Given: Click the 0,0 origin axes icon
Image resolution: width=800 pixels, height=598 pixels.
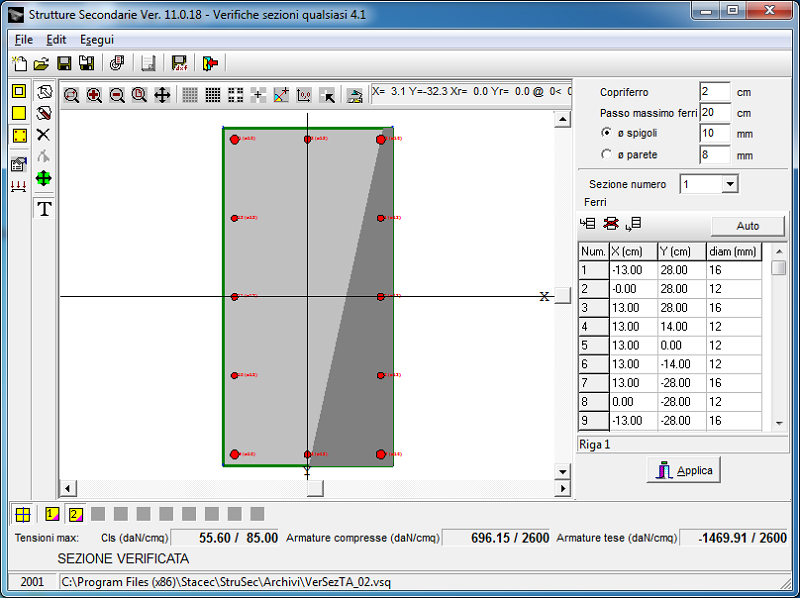Looking at the screenshot, I should point(304,95).
